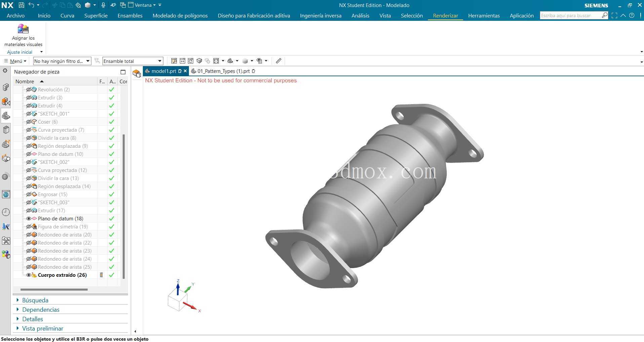Image resolution: width=644 pixels, height=342 pixels.
Task: Open the Roles sidebar icon with tools
Action: (x=6, y=241)
